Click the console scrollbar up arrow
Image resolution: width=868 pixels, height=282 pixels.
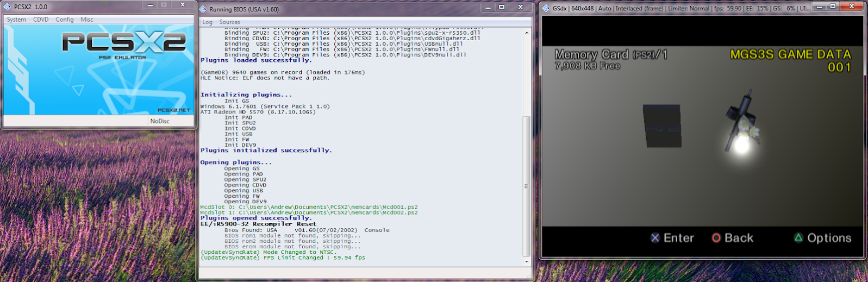point(526,33)
